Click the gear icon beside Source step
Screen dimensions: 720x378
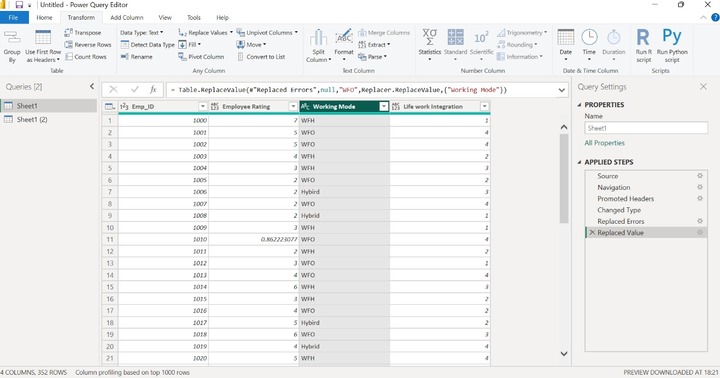tap(700, 176)
